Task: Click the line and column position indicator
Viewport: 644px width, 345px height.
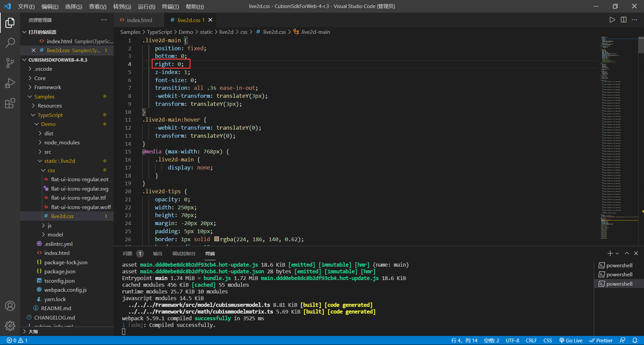Action: 464,341
